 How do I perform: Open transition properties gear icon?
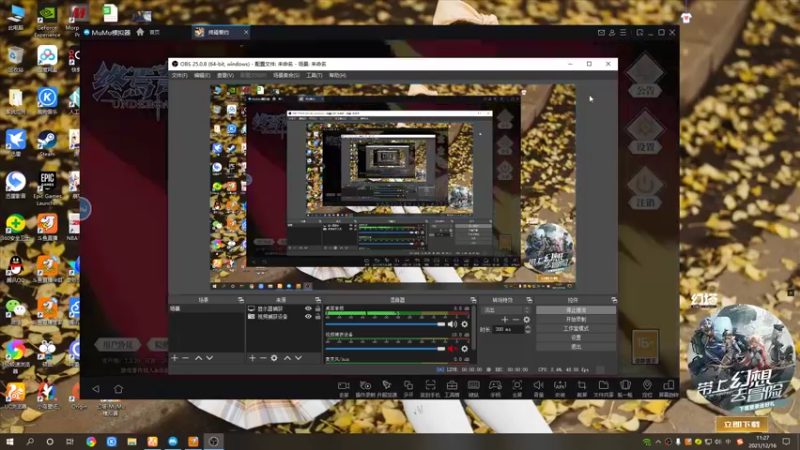coord(527,319)
